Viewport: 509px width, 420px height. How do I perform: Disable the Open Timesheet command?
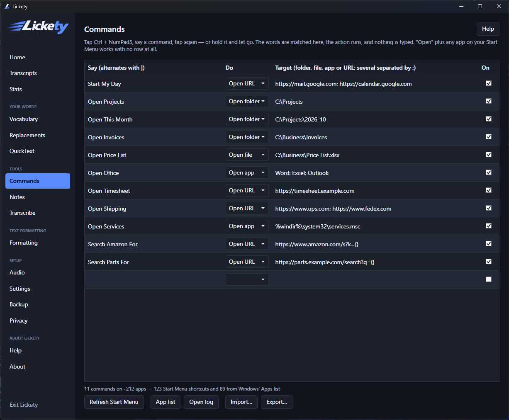[x=489, y=190]
